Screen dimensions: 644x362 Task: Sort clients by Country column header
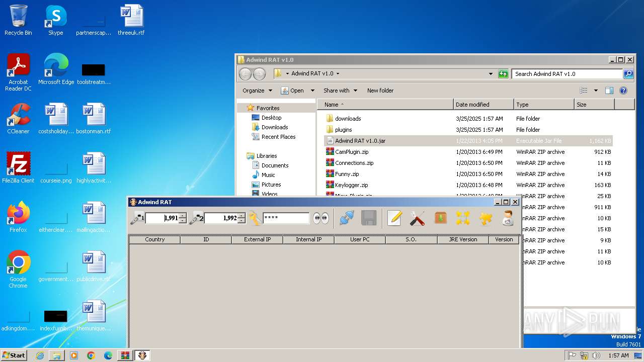154,239
